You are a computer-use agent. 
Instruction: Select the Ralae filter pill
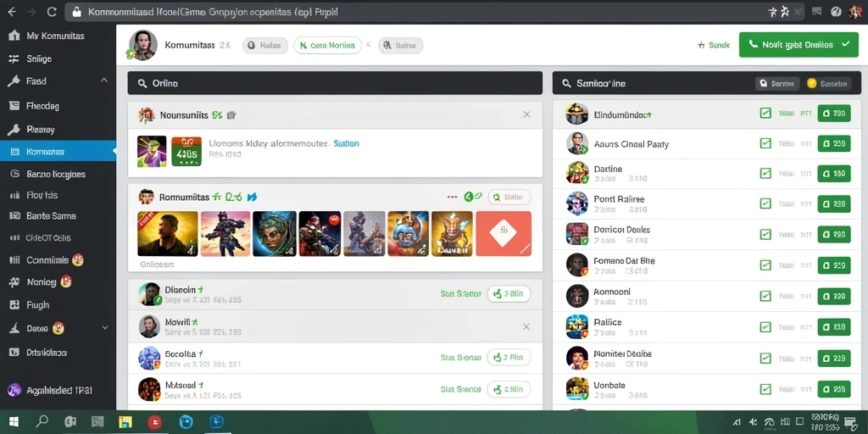[x=265, y=46]
